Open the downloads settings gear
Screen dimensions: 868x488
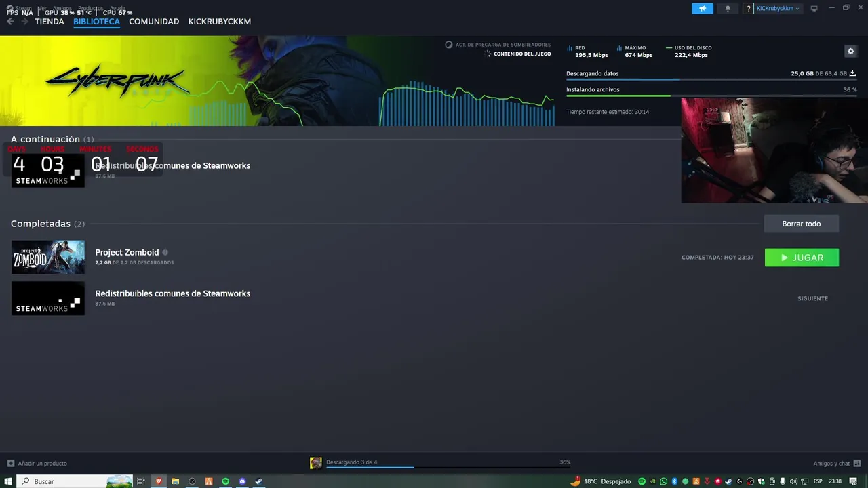(850, 51)
